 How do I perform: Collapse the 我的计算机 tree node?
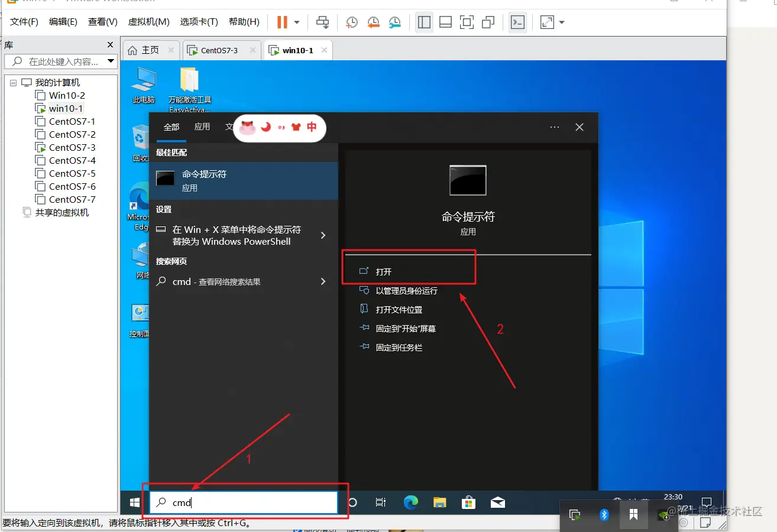coord(13,83)
